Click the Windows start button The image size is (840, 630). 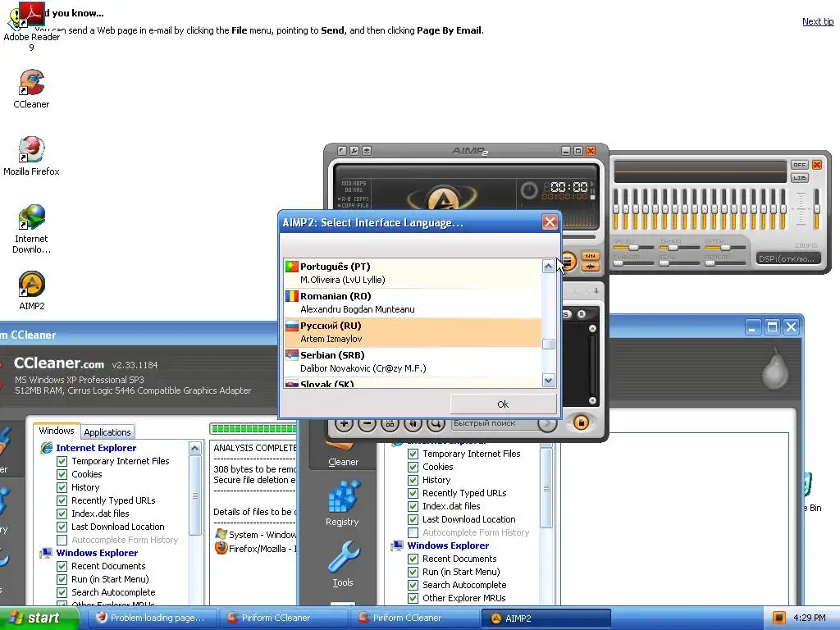point(38,618)
